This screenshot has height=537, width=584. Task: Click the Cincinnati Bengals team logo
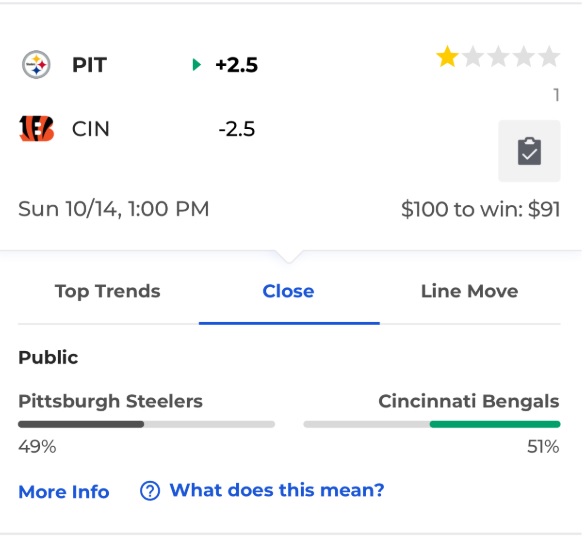[x=36, y=129]
